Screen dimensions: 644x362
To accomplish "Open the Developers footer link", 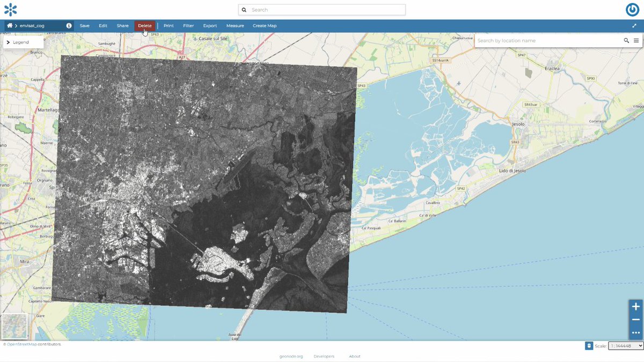I will [x=324, y=357].
